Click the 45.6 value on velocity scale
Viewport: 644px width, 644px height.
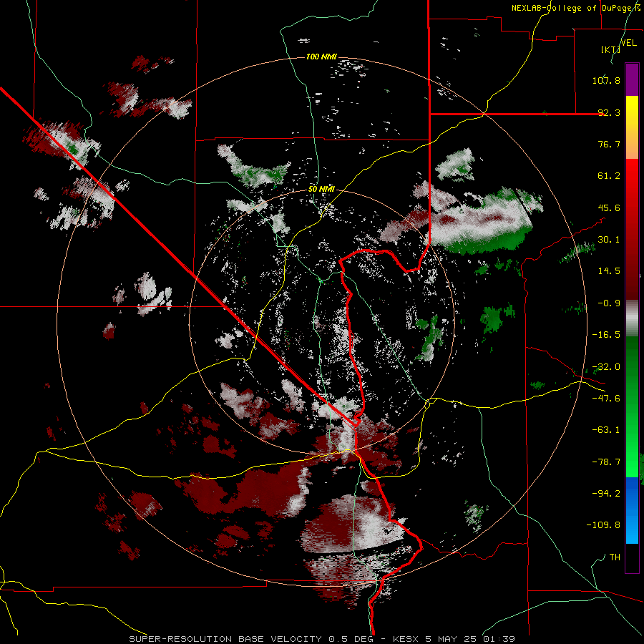(609, 208)
